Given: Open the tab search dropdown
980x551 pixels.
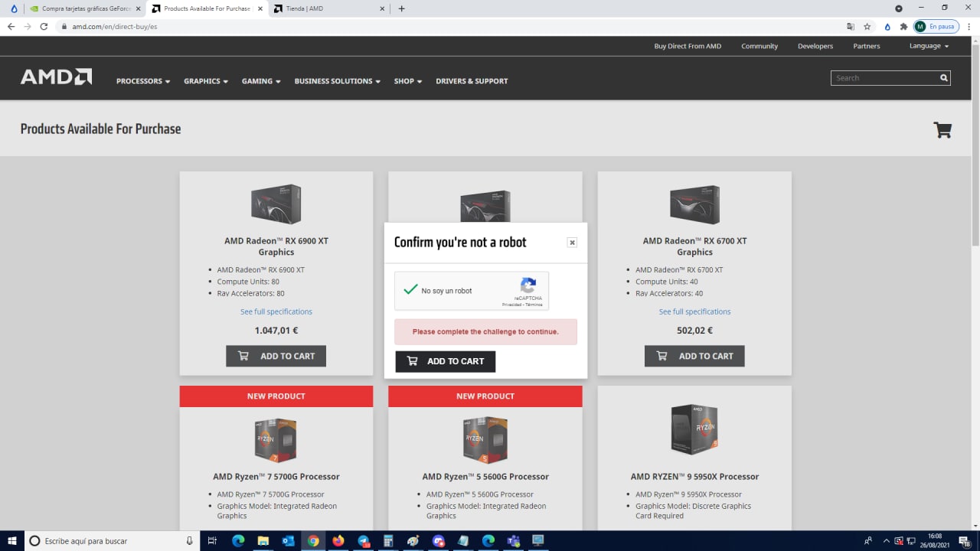Looking at the screenshot, I should [x=899, y=8].
